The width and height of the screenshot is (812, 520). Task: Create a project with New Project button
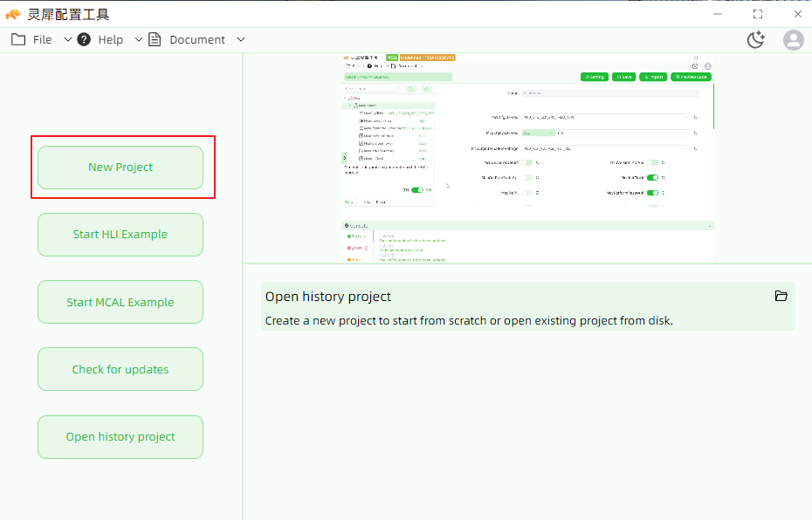120,168
